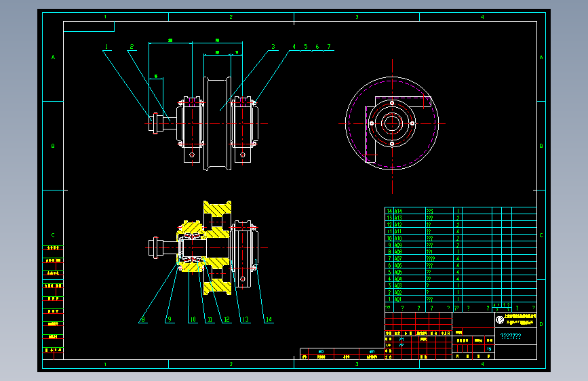This screenshot has height=381, width=588.
Task: Select part code A13 in parts list
Action: (398, 218)
